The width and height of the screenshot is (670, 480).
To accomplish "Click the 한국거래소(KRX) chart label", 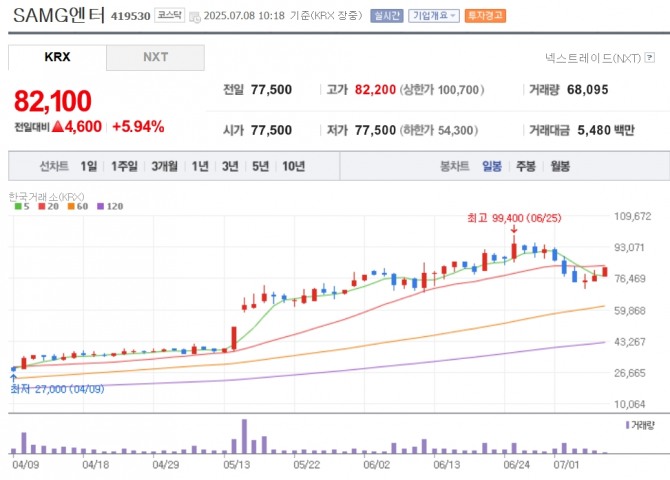I will coord(47,197).
